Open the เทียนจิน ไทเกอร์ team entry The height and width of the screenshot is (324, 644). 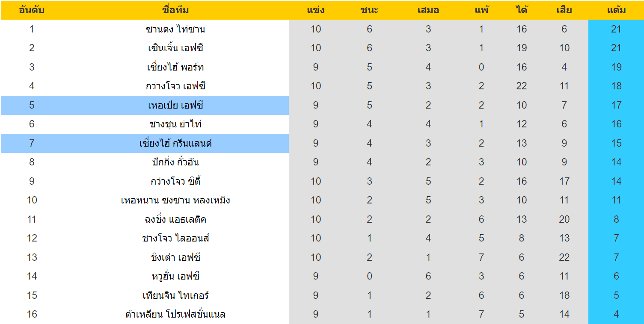175,295
